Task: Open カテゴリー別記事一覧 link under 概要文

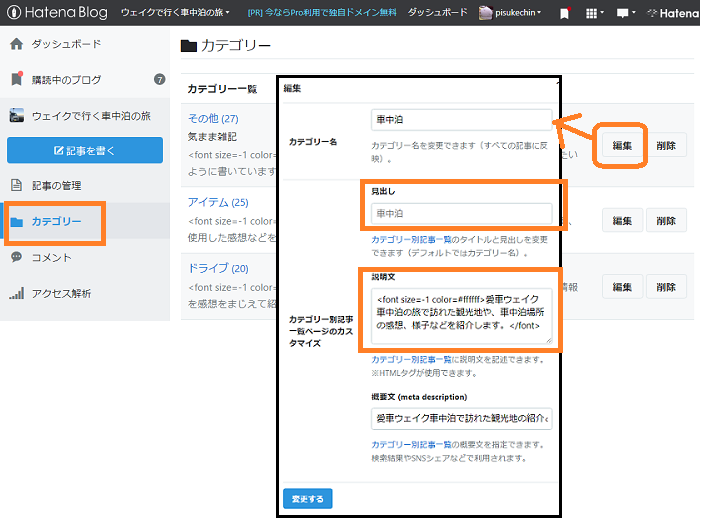Action: click(411, 445)
